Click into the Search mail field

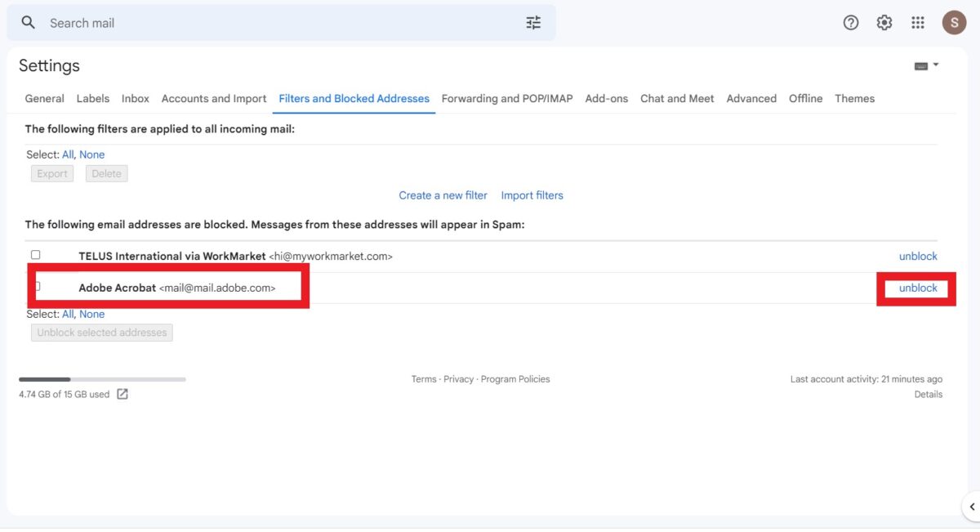282,23
